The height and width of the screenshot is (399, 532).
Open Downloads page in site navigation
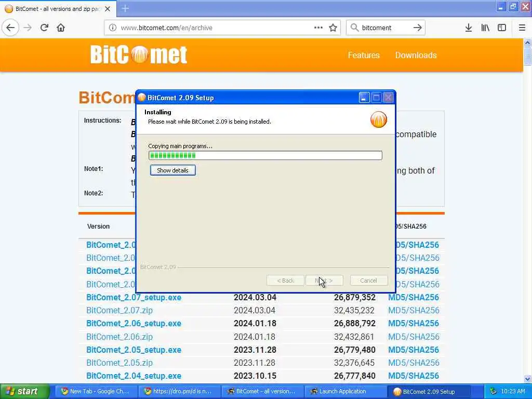click(416, 55)
